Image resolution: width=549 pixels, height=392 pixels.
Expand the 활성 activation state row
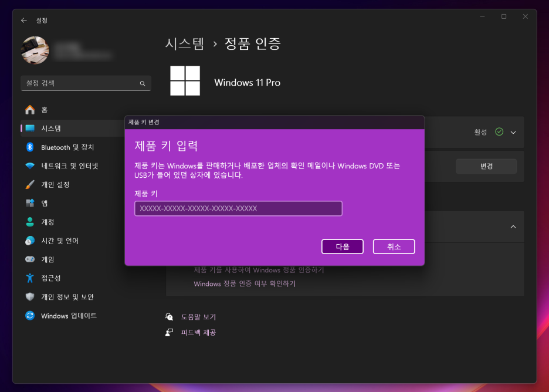pos(513,133)
